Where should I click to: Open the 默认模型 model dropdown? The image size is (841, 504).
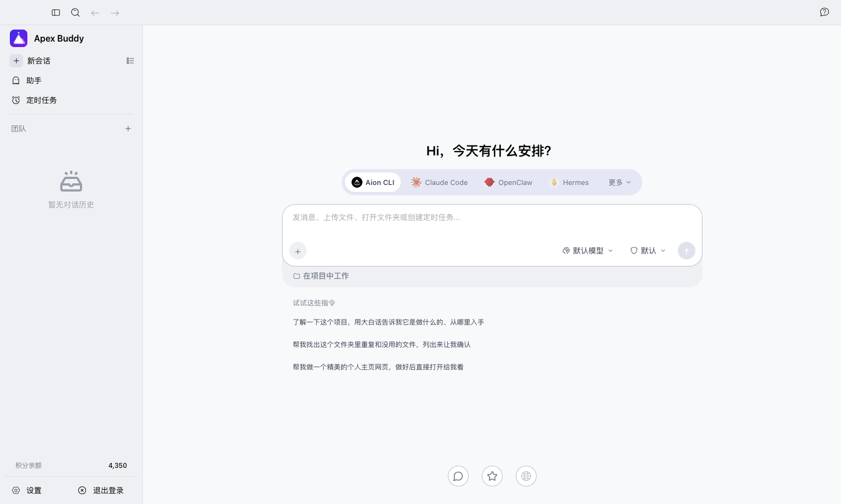[x=587, y=251]
